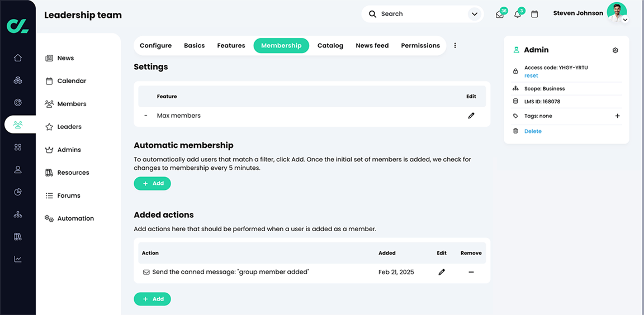Edit the canned message action
The image size is (644, 315).
[x=442, y=272]
